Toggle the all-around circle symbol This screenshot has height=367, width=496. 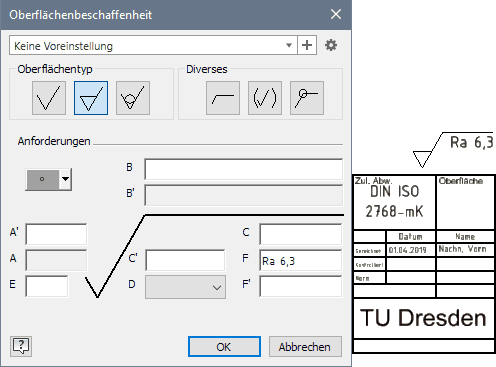pos(307,98)
